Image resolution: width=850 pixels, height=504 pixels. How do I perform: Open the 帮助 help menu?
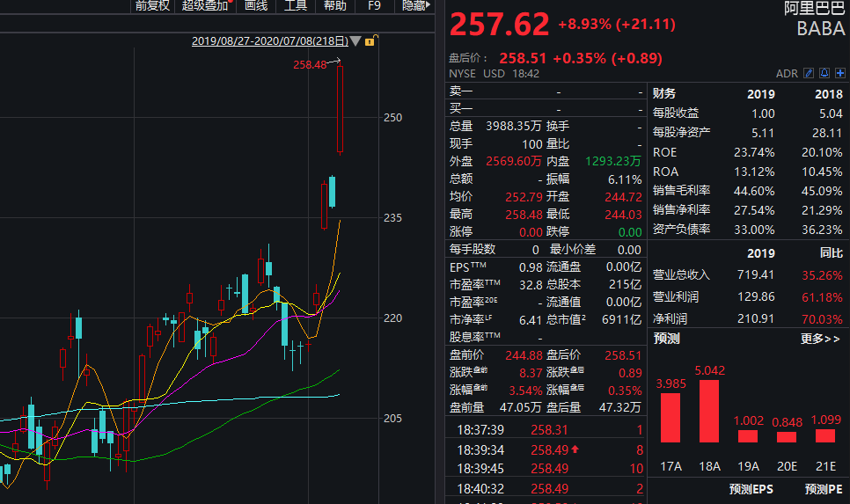[335, 5]
